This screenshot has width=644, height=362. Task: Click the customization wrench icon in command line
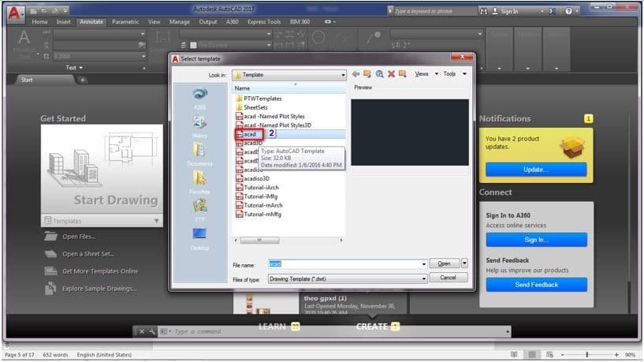[152, 331]
